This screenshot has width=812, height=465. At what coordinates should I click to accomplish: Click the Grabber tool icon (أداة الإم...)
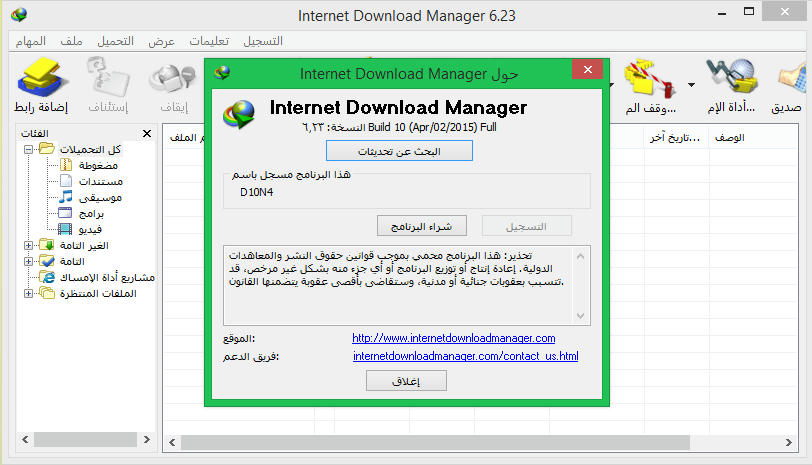click(731, 85)
